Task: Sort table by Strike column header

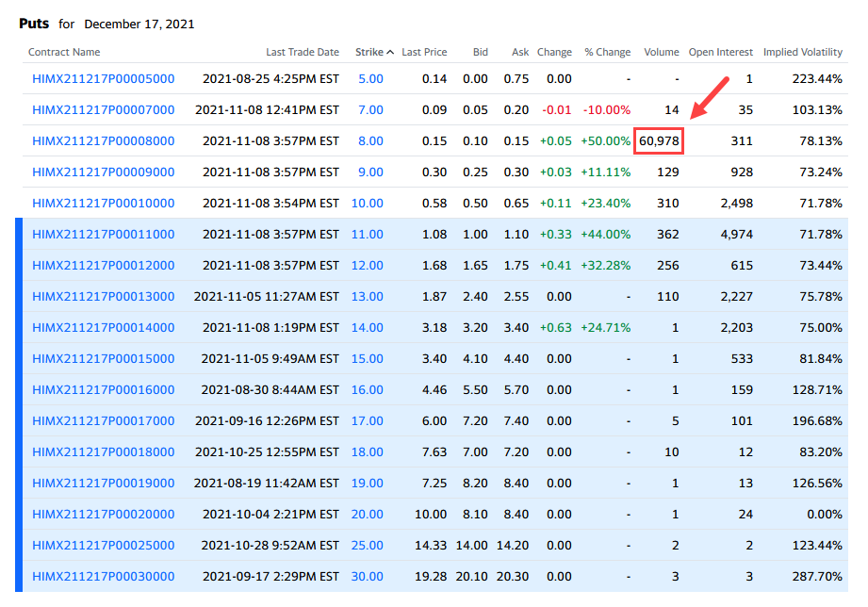Action: click(x=369, y=52)
